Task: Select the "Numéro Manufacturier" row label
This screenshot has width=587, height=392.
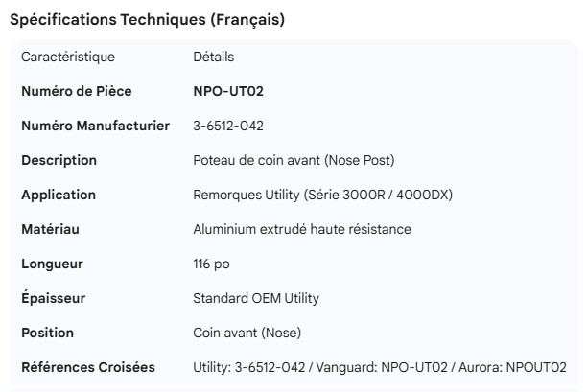Action: [95, 127]
